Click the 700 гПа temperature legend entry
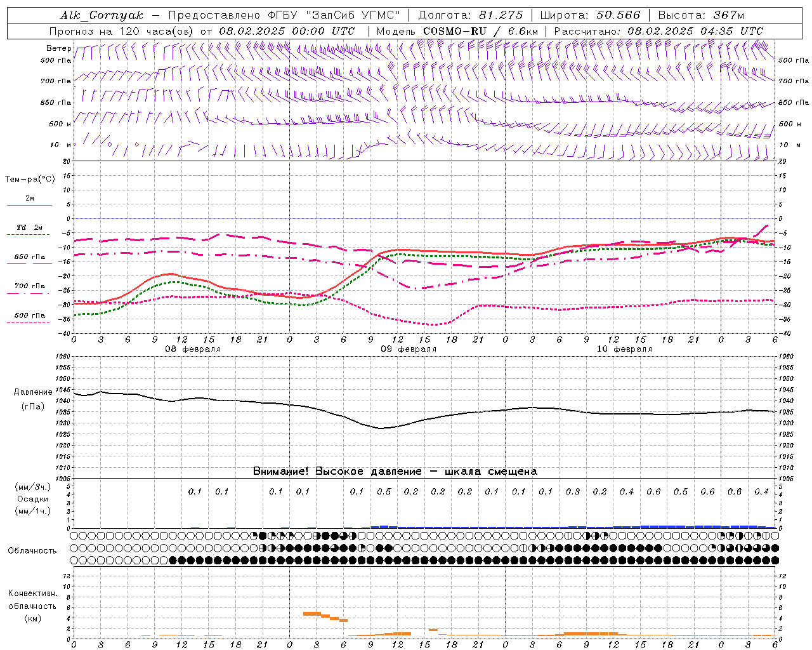The width and height of the screenshot is (812, 650). (30, 286)
